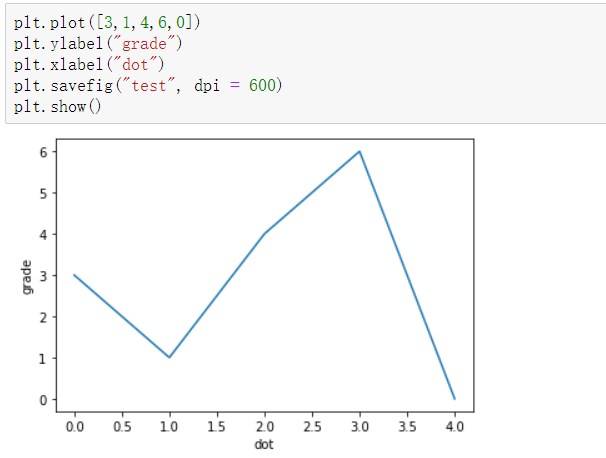Click the y-axis tick label 1
This screenshot has height=458, width=606.
pyautogui.click(x=43, y=359)
